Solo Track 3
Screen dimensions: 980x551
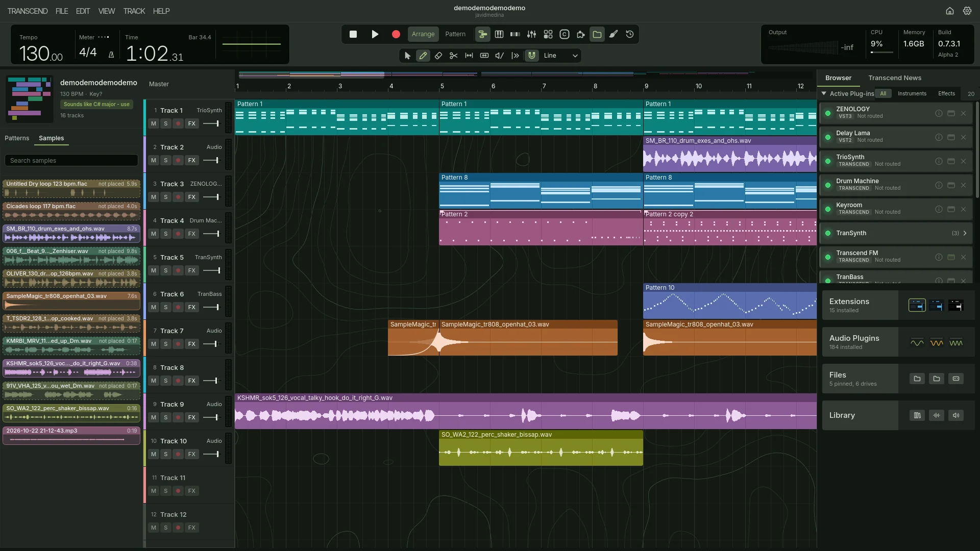165,197
